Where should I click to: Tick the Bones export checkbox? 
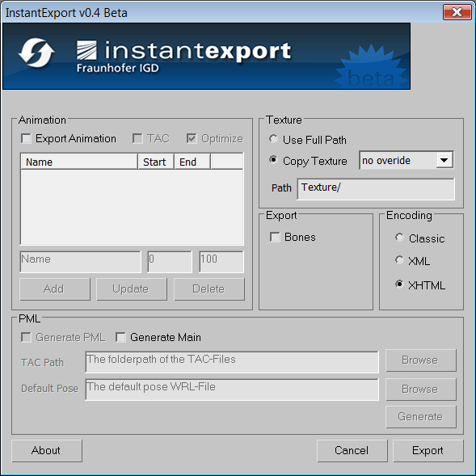click(x=275, y=237)
